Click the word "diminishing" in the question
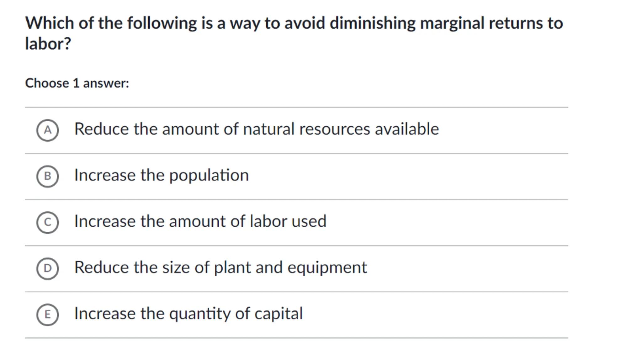Viewport: 642px width, 364px height. [372, 24]
